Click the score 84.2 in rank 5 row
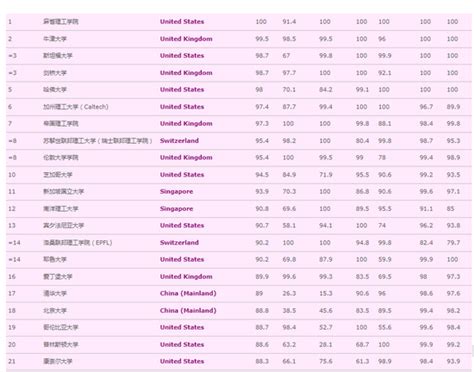 pos(326,90)
